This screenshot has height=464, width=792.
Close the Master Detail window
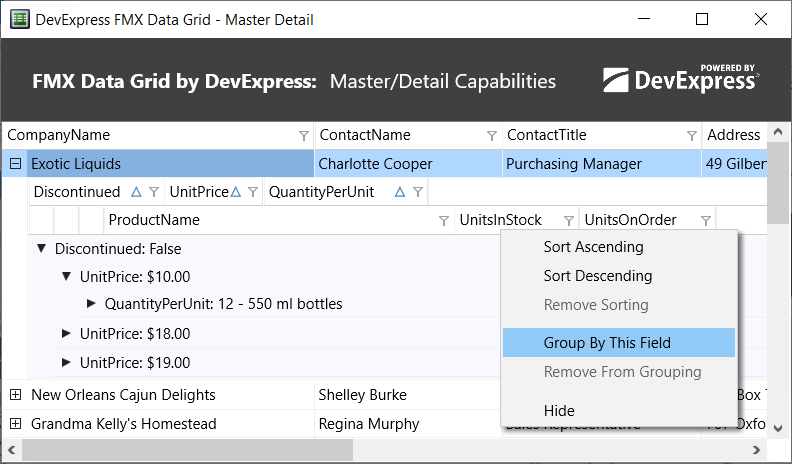(761, 19)
